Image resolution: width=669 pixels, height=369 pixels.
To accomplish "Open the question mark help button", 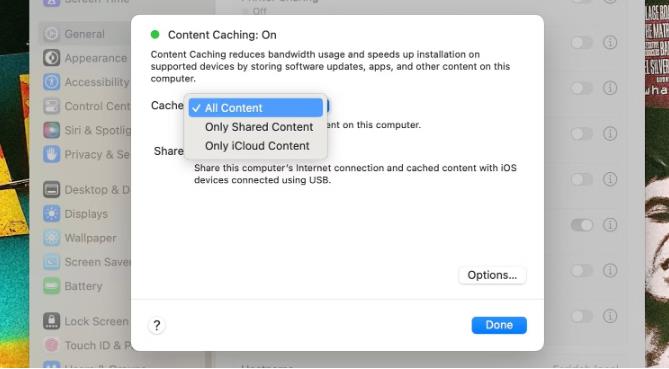I will (x=157, y=325).
